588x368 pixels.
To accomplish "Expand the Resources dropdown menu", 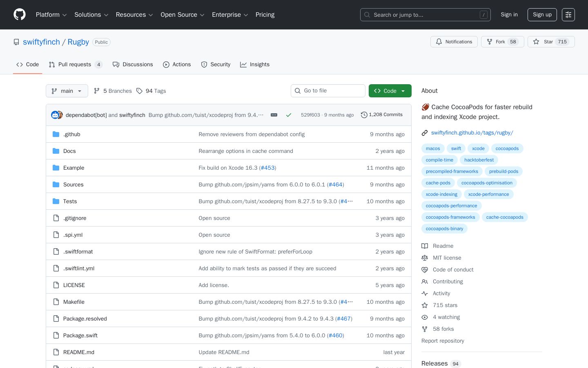I will (x=134, y=15).
